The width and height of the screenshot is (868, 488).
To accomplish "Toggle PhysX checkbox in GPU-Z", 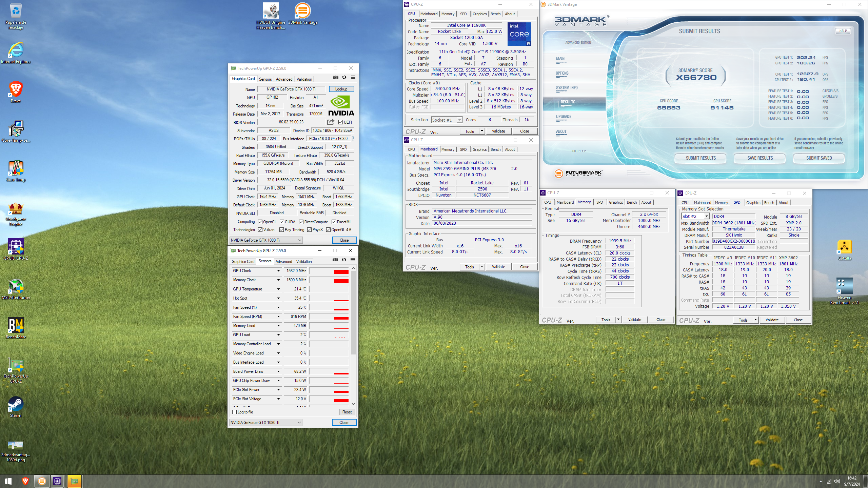I will (309, 230).
